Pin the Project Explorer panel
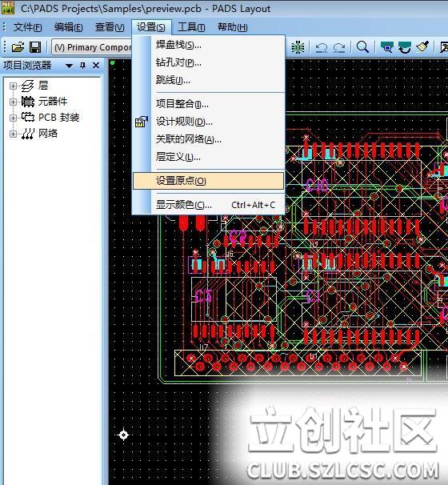 click(82, 66)
